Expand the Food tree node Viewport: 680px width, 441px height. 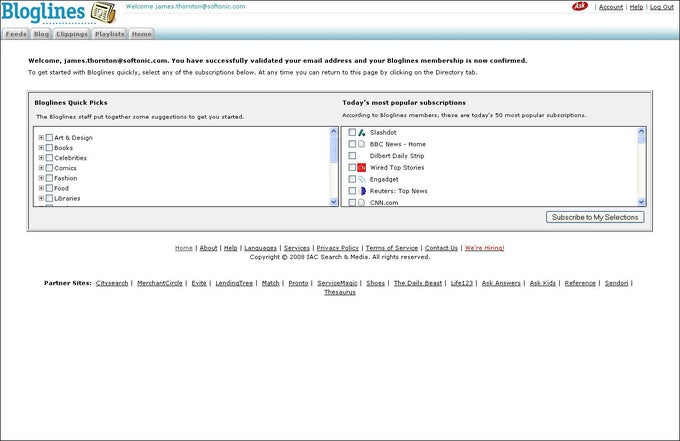41,188
